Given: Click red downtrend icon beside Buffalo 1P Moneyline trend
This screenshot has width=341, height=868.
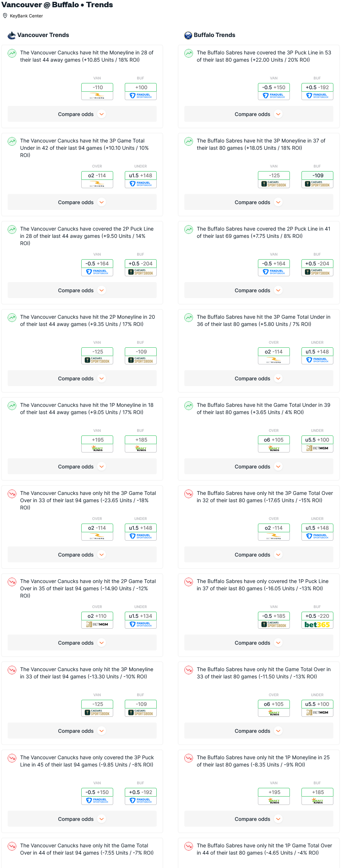Looking at the screenshot, I should click(189, 759).
